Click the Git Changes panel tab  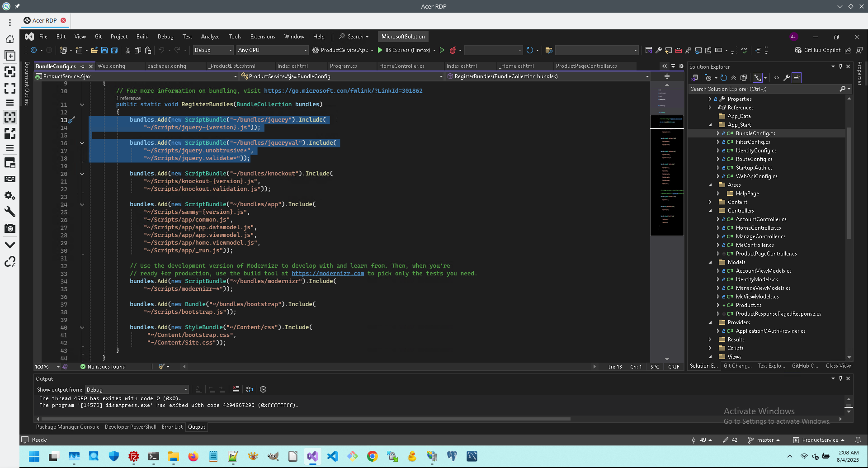tap(737, 366)
